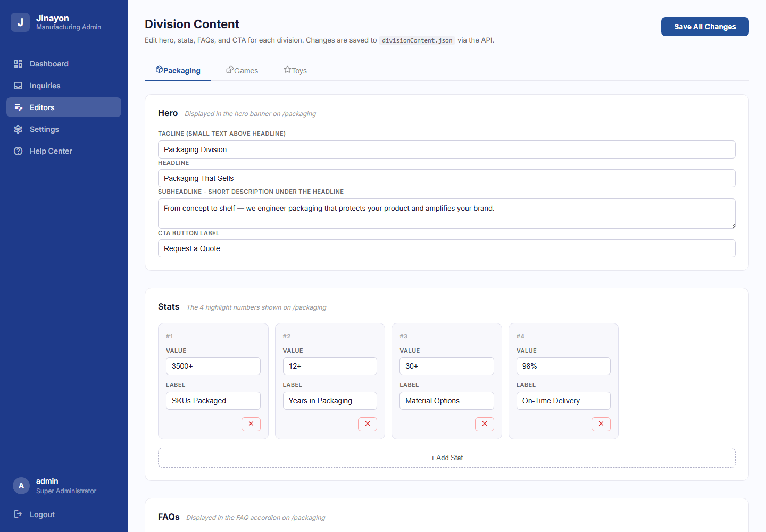Viewport: 766px width, 532px height.
Task: Go to Inquiries in sidebar
Action: point(64,86)
